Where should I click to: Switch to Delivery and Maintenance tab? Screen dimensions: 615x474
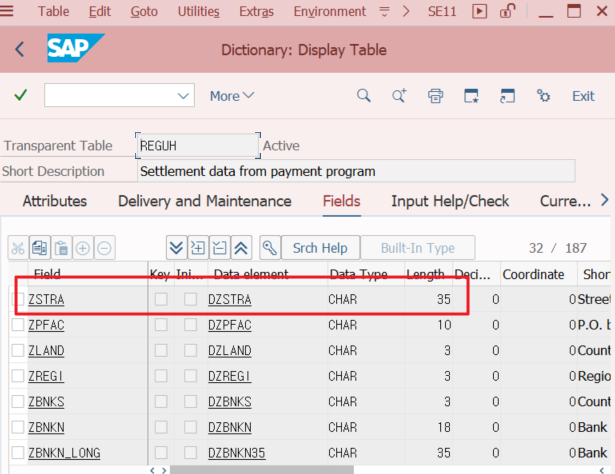point(205,201)
